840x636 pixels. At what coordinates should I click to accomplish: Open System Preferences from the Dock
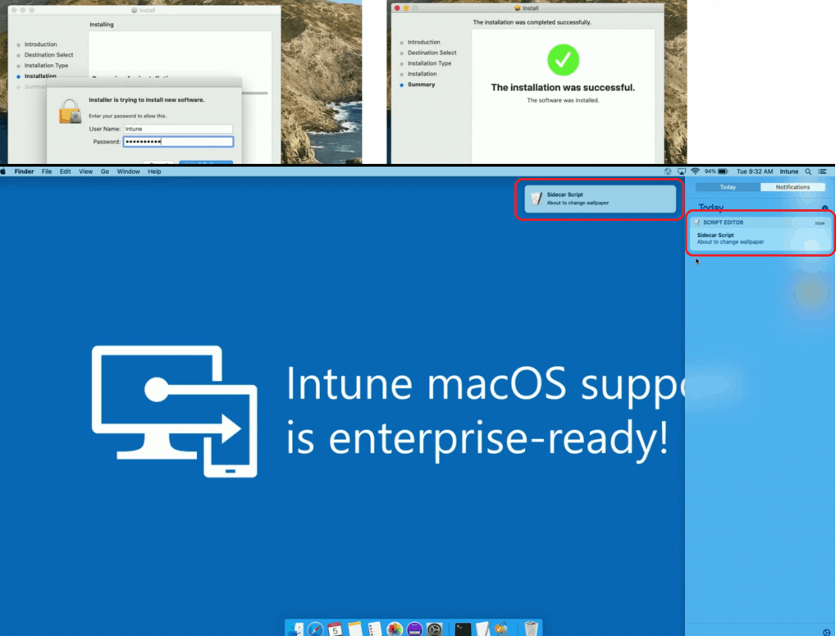coord(435,629)
